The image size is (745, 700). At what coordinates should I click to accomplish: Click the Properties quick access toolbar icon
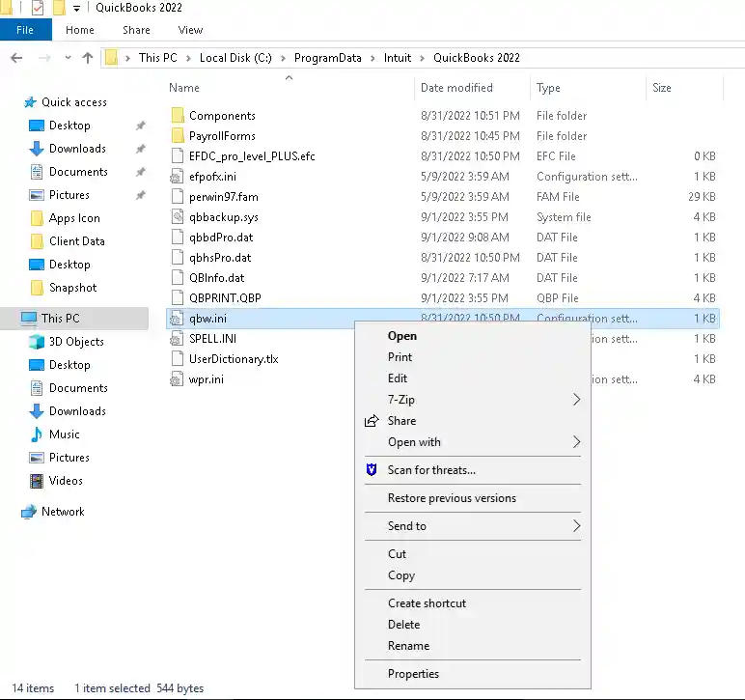[37, 7]
